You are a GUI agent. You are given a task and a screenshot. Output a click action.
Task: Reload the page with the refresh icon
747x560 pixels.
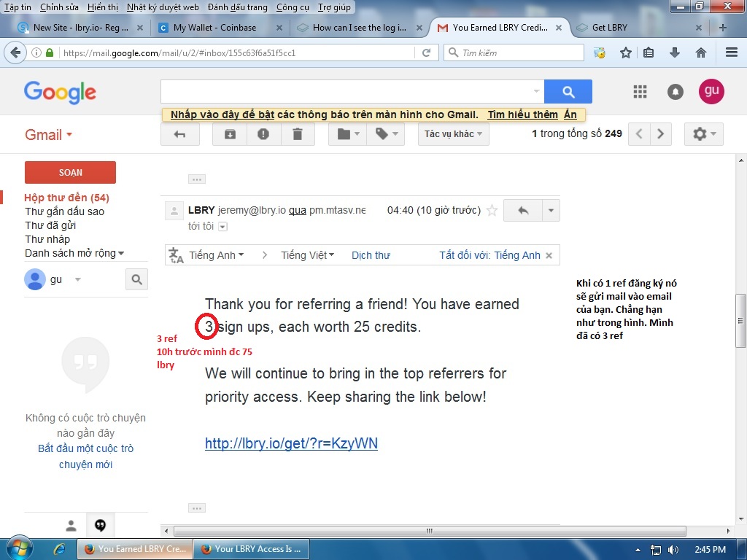coord(426,52)
